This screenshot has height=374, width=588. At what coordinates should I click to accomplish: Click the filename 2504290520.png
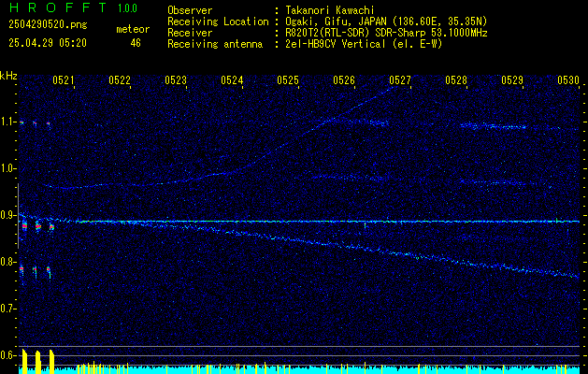click(48, 25)
